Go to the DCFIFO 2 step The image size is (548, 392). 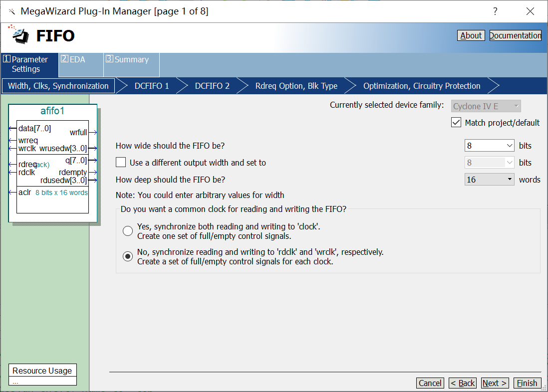click(212, 86)
